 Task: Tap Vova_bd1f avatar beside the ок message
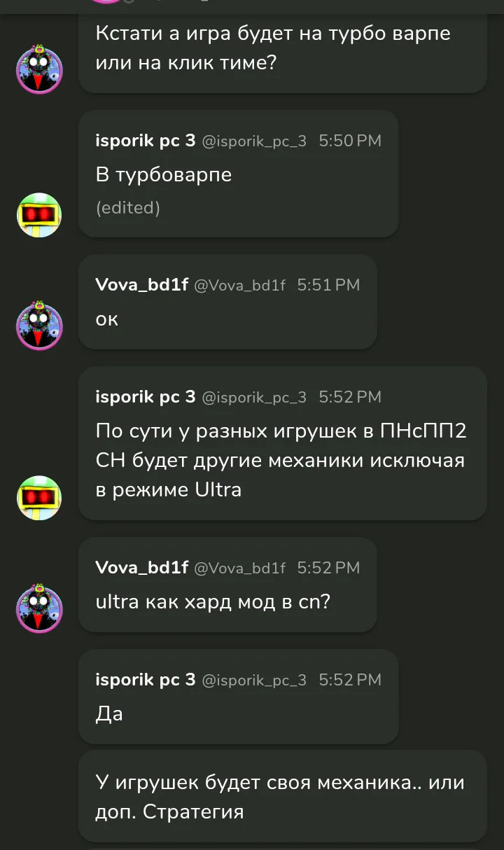(39, 326)
